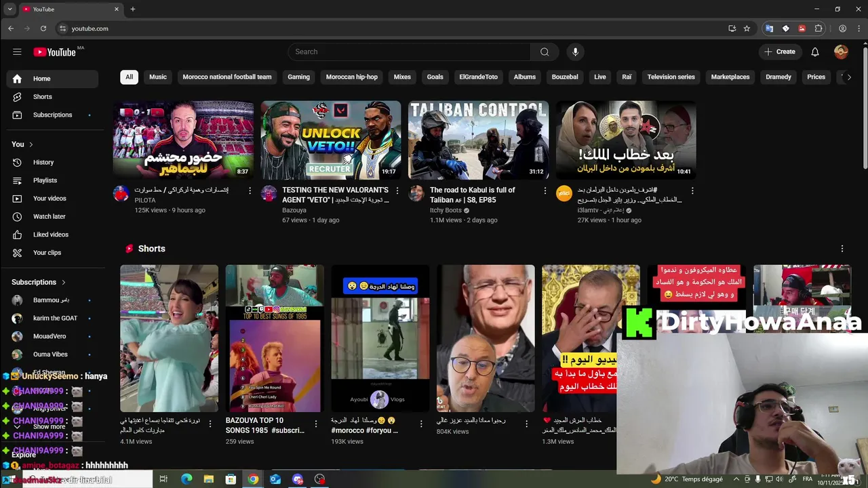Open the YouTube hamburger guide menu
The image size is (868, 488).
[x=17, y=52]
